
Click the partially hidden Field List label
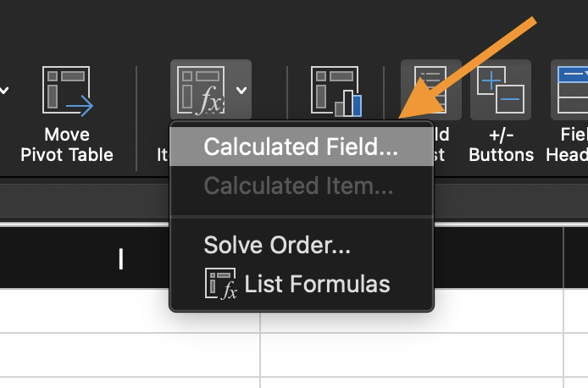pyautogui.click(x=441, y=145)
